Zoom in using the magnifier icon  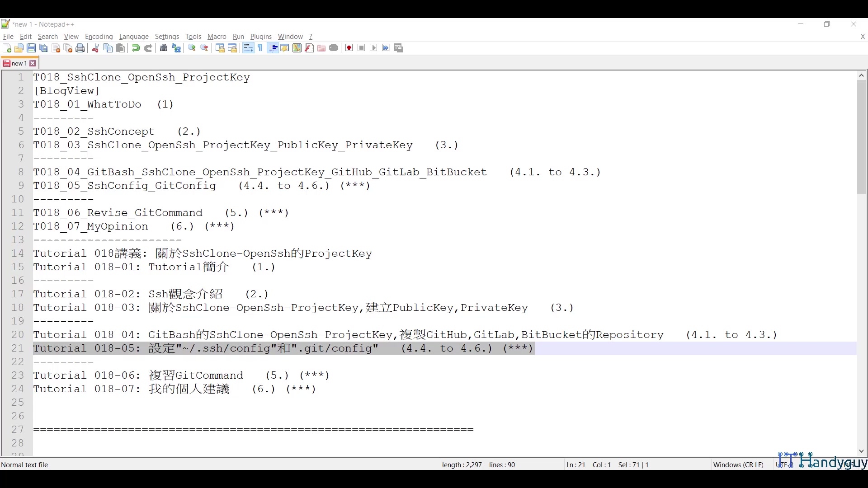pyautogui.click(x=192, y=48)
